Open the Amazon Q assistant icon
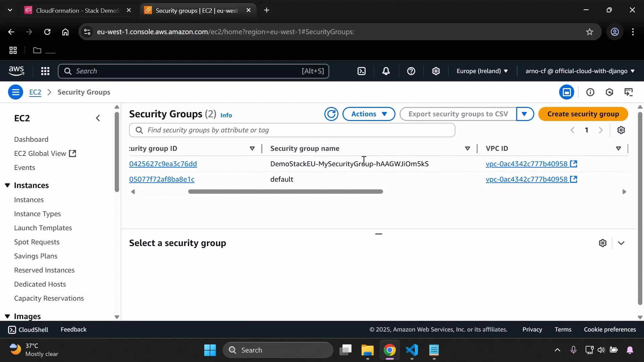644x362 pixels. point(609,92)
